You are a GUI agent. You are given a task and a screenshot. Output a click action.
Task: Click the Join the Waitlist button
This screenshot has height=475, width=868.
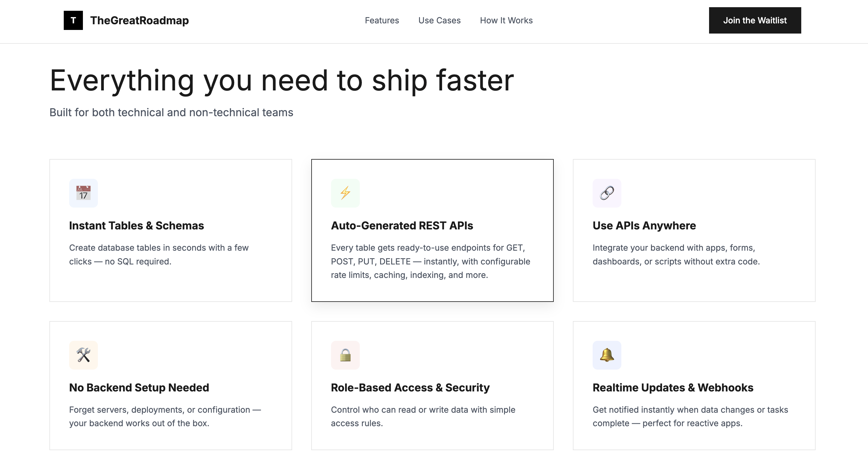point(755,20)
